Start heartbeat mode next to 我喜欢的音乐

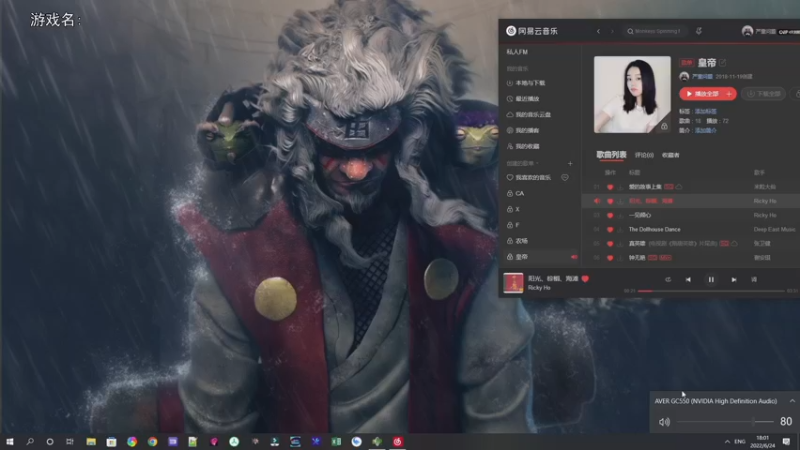click(x=565, y=178)
